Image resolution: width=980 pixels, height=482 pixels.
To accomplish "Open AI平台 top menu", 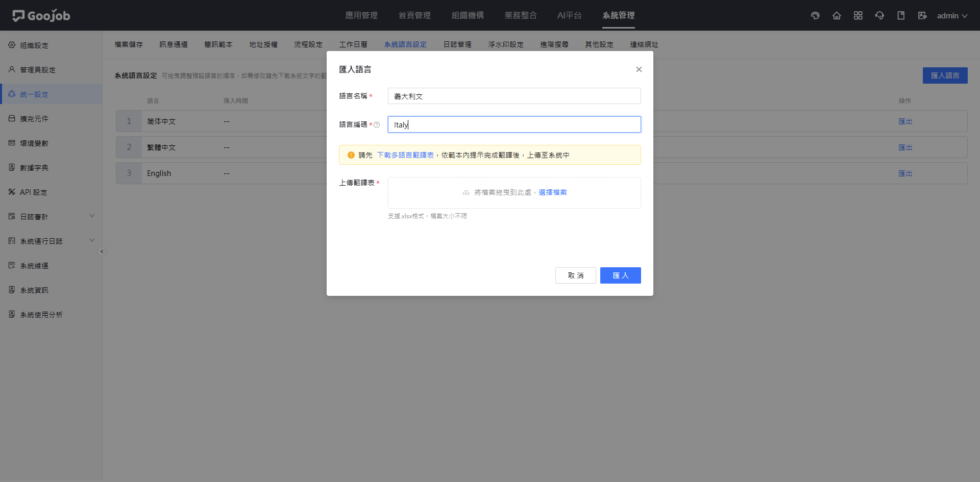I will [x=570, y=15].
